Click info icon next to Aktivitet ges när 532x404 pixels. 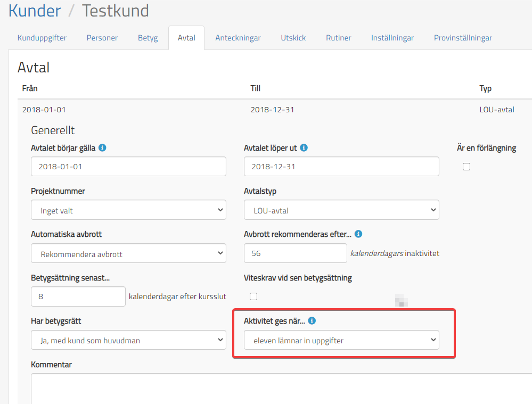point(313,321)
